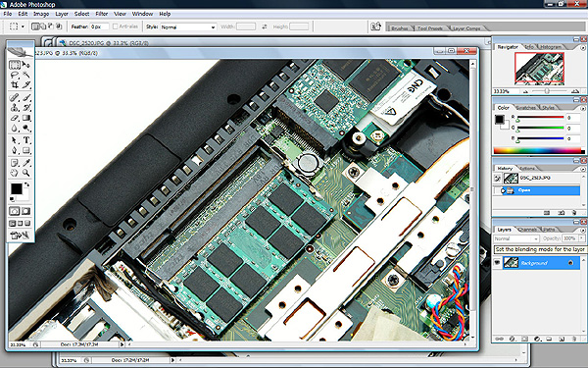Open the layer blending mode dropdown

pos(516,238)
